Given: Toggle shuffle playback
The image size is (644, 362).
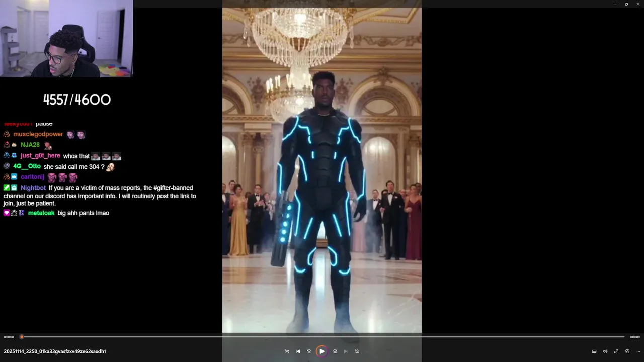Looking at the screenshot, I should pos(287,351).
